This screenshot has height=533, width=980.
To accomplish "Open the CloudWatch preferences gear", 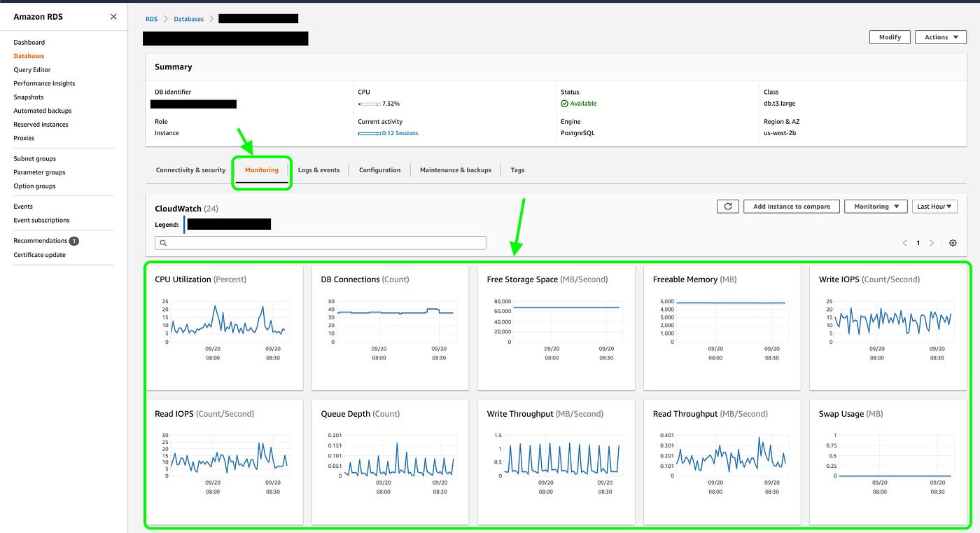I will (953, 242).
